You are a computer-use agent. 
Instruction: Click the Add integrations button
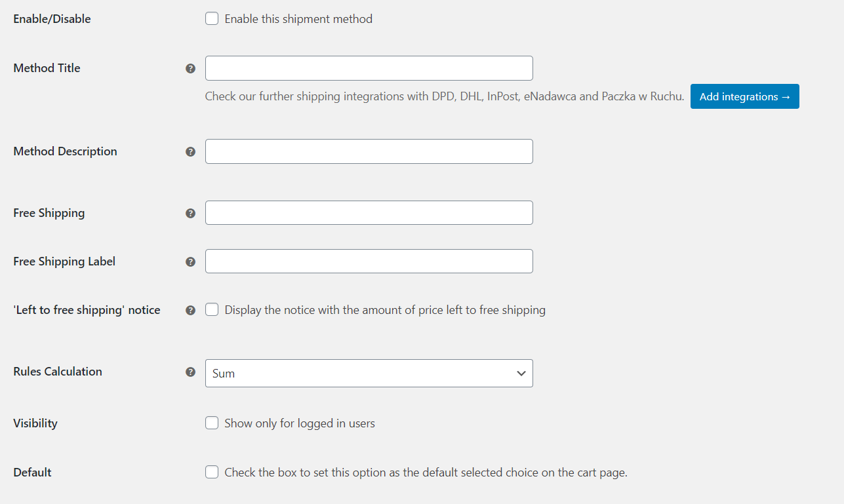pyautogui.click(x=745, y=96)
